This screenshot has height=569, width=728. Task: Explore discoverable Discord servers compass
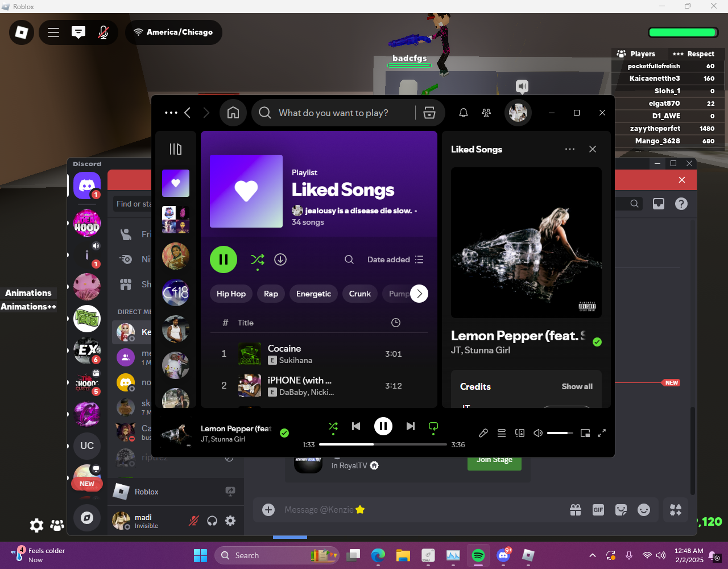tap(87, 518)
